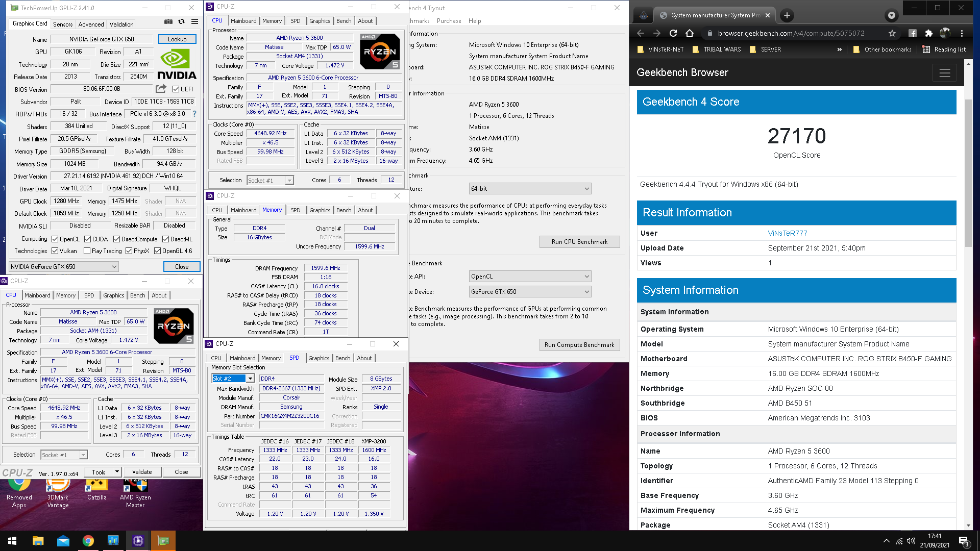Image resolution: width=980 pixels, height=551 pixels.
Task: Take a GPU-Z screenshot with camera icon
Action: (168, 22)
